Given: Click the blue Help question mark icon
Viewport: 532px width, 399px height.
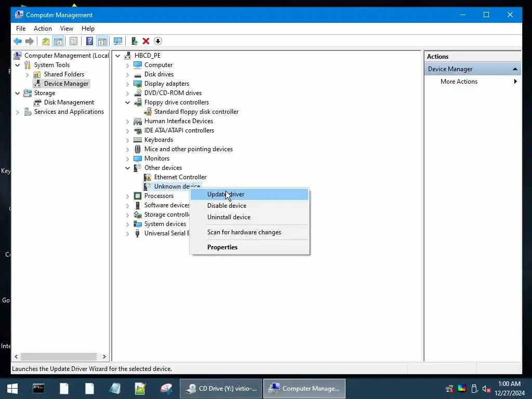Looking at the screenshot, I should [x=89, y=42].
